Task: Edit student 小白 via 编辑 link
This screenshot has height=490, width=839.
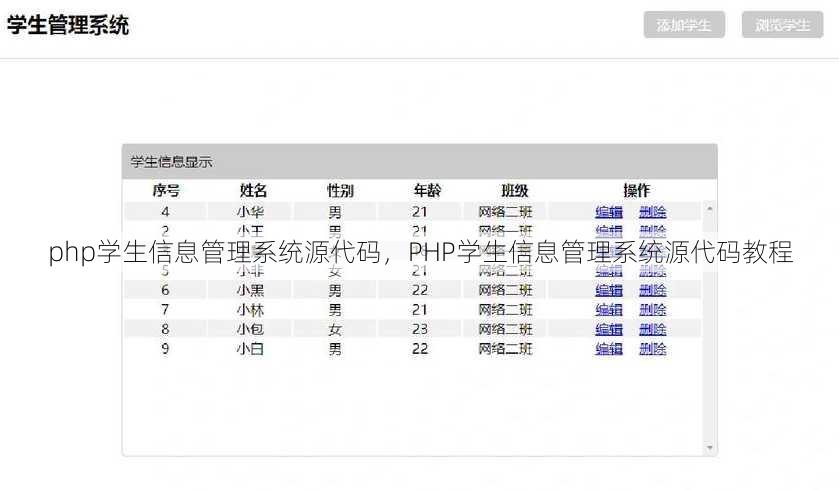Action: [x=609, y=349]
